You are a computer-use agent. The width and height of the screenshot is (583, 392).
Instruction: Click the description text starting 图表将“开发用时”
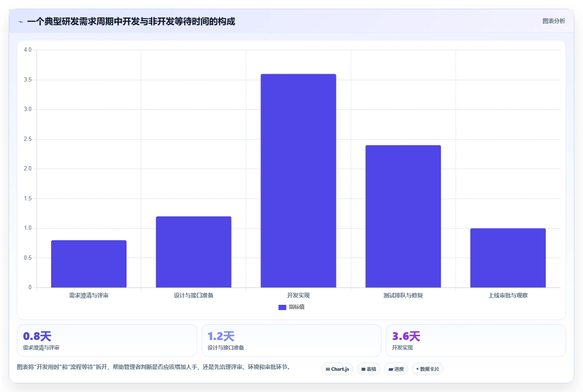pyautogui.click(x=153, y=367)
